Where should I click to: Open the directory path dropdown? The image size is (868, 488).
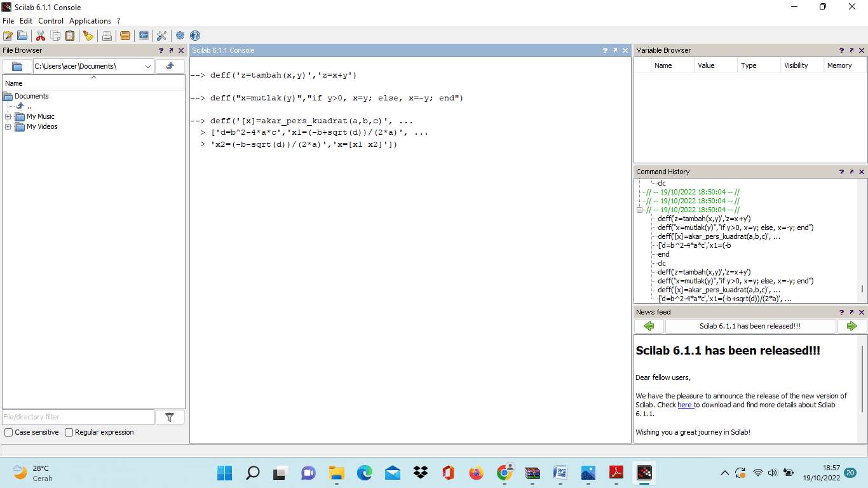(148, 66)
